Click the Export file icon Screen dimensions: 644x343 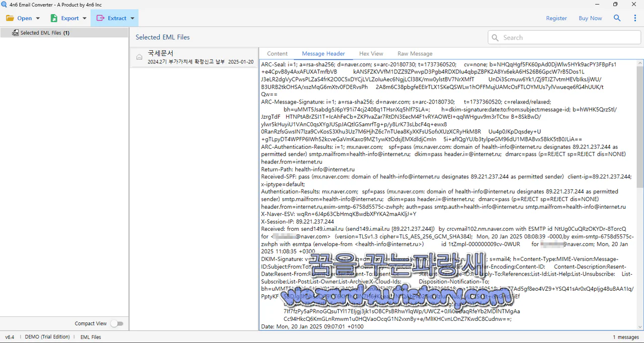coord(54,18)
